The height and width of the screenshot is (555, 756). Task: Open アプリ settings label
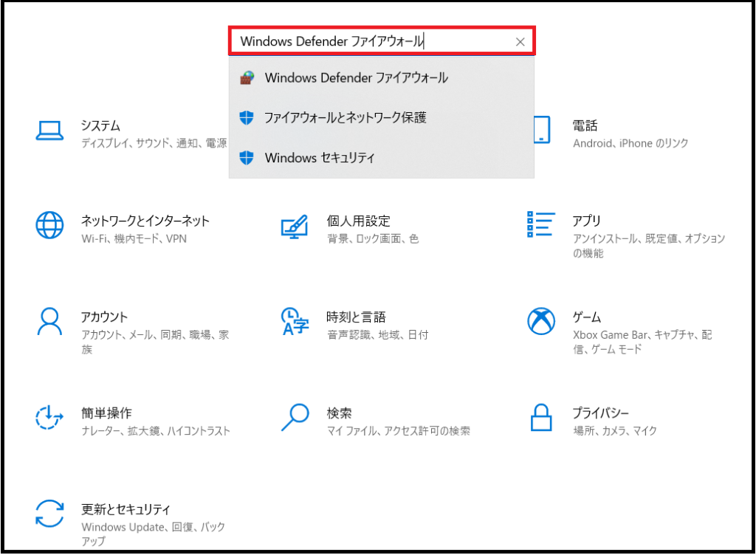(586, 221)
